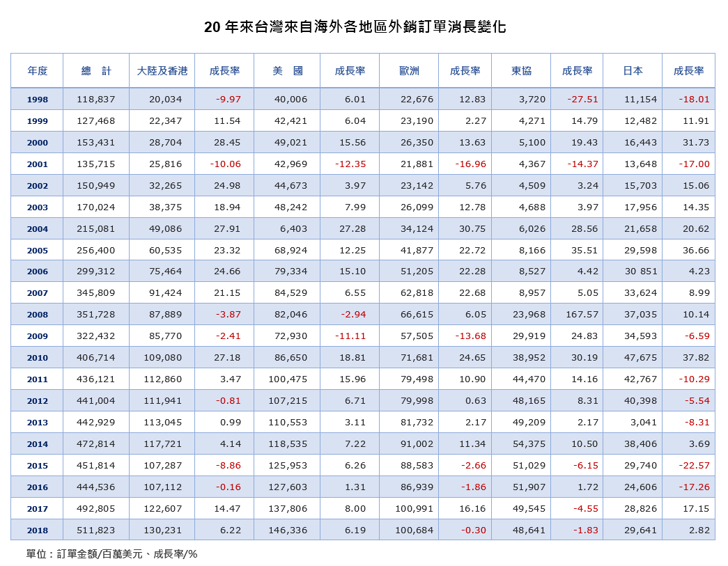Click the "美 國" column header
The image size is (728, 566).
pyautogui.click(x=288, y=71)
